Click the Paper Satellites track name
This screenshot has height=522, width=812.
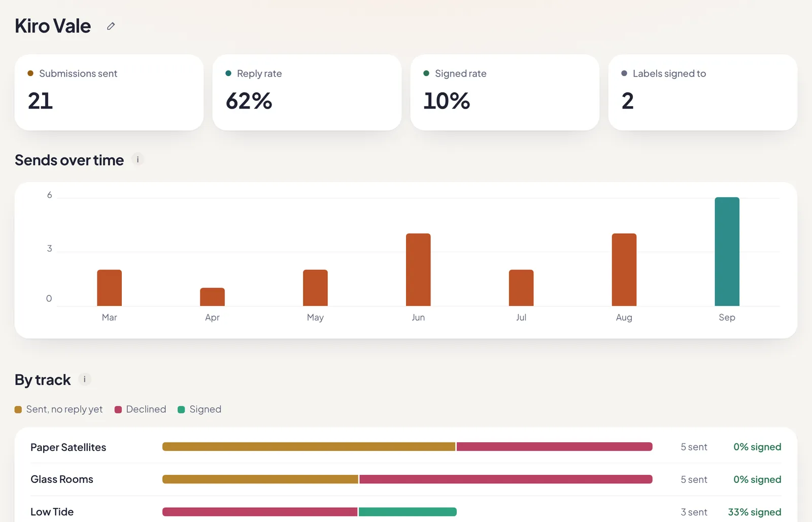pos(69,447)
